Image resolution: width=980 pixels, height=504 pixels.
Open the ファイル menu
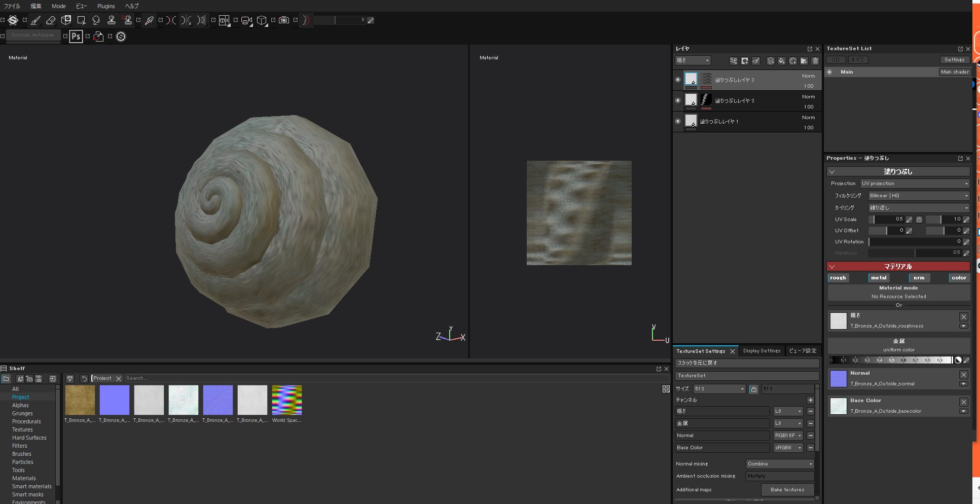coord(12,6)
